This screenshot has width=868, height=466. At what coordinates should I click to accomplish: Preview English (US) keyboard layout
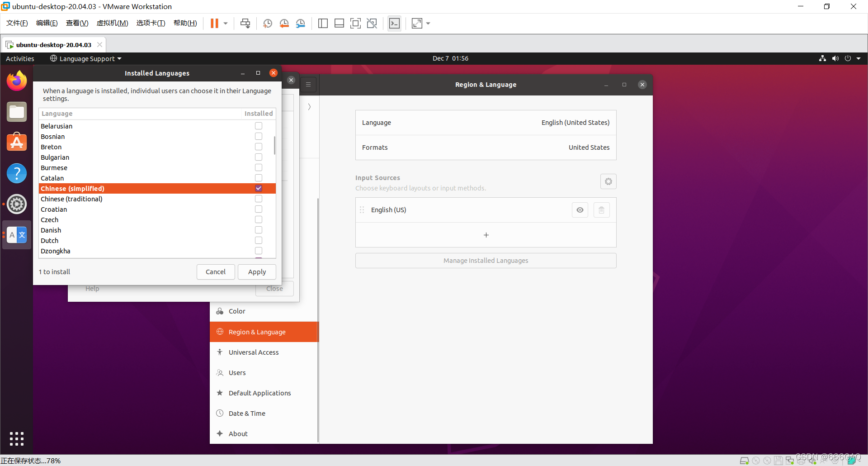click(580, 209)
